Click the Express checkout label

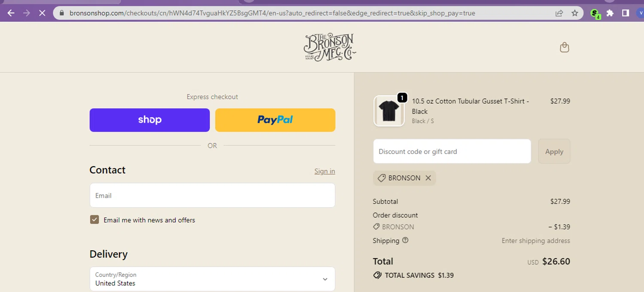coord(212,97)
